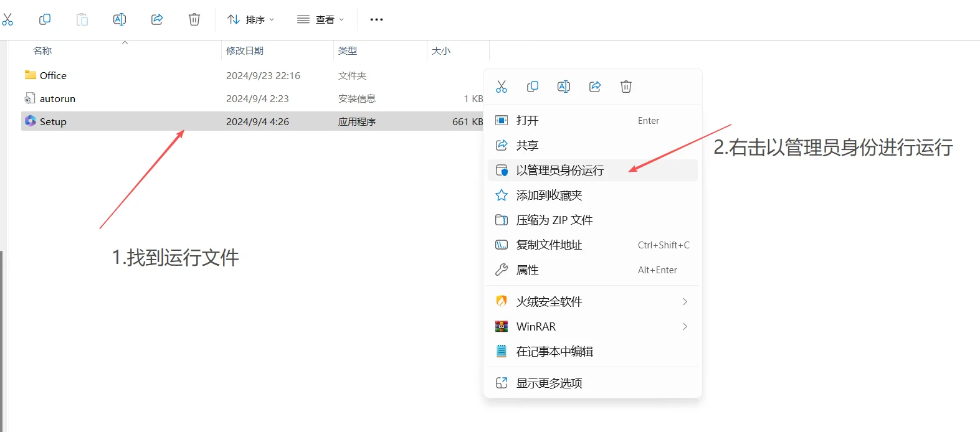Click the Rename icon in Explorer toolbar
This screenshot has height=432, width=980.
tap(120, 19)
